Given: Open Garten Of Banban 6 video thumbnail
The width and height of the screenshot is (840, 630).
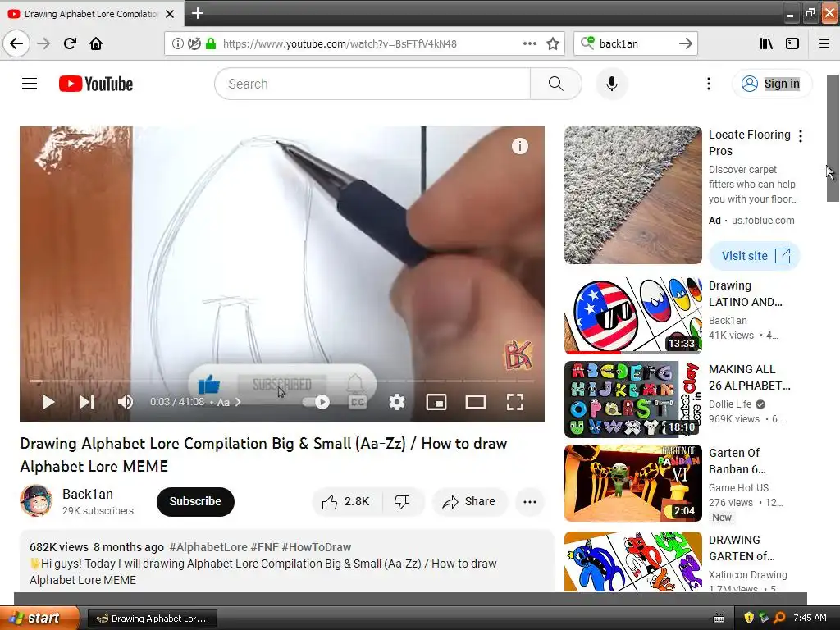Looking at the screenshot, I should click(x=633, y=483).
